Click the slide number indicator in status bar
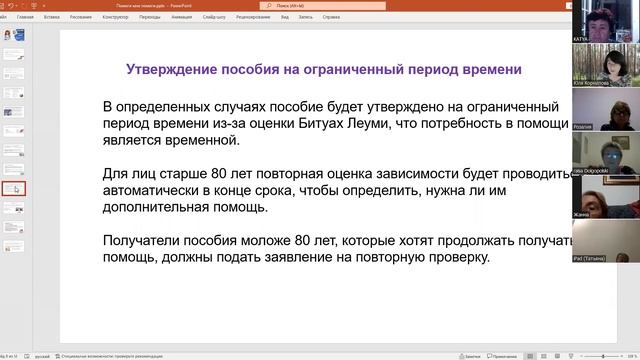Screen dimensions: 640x360 click(x=9, y=356)
